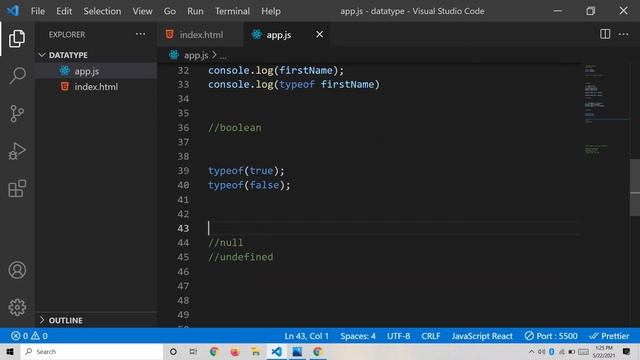Click console.log(typeof firstName) on line 33
The height and width of the screenshot is (360, 640).
click(294, 84)
